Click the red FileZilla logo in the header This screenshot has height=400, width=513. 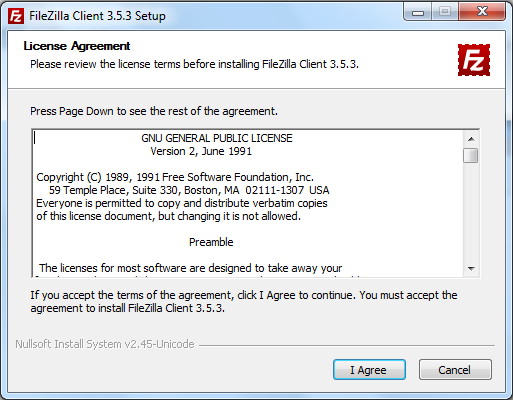tap(474, 60)
